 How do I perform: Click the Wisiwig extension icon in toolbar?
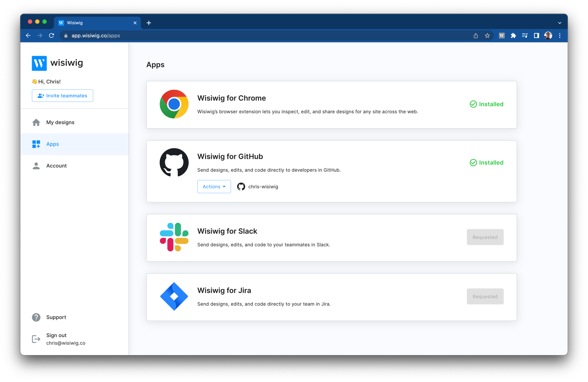pyautogui.click(x=502, y=36)
